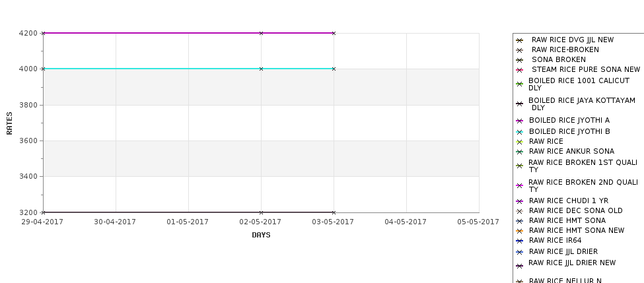Click the RAW RICE BROKEN 2ND QUALITY magenta marker
Viewport: 644px width, 283px height.
[x=520, y=185]
